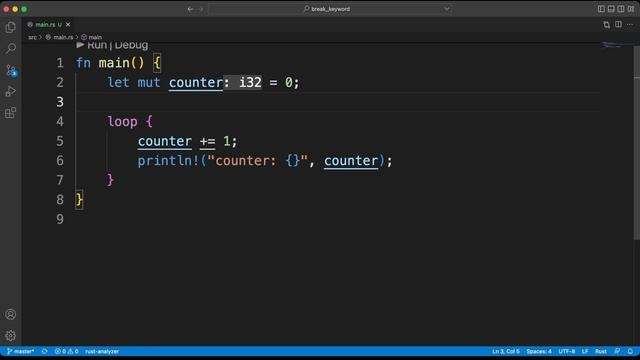Screen dimensions: 640x360
Task: Click line number 4 in gutter
Action: [x=60, y=122]
